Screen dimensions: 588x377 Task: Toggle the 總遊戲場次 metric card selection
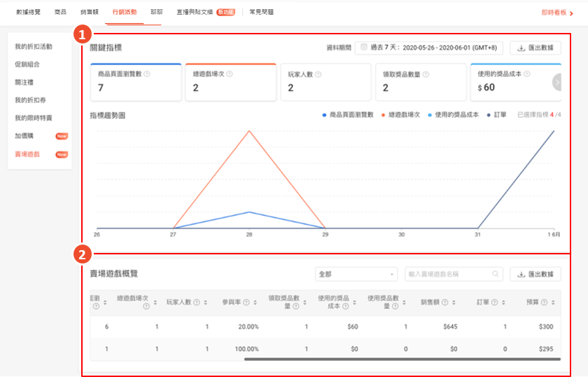[230, 82]
